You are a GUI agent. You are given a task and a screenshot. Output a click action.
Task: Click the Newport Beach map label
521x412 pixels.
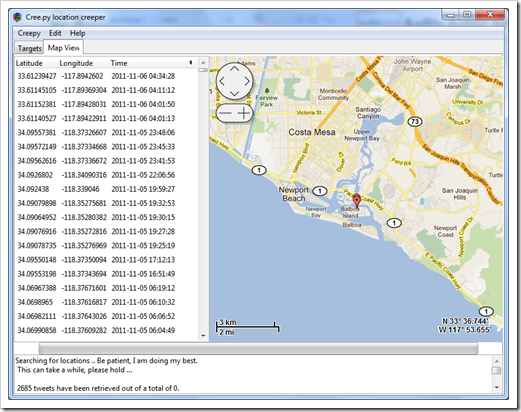tap(293, 194)
